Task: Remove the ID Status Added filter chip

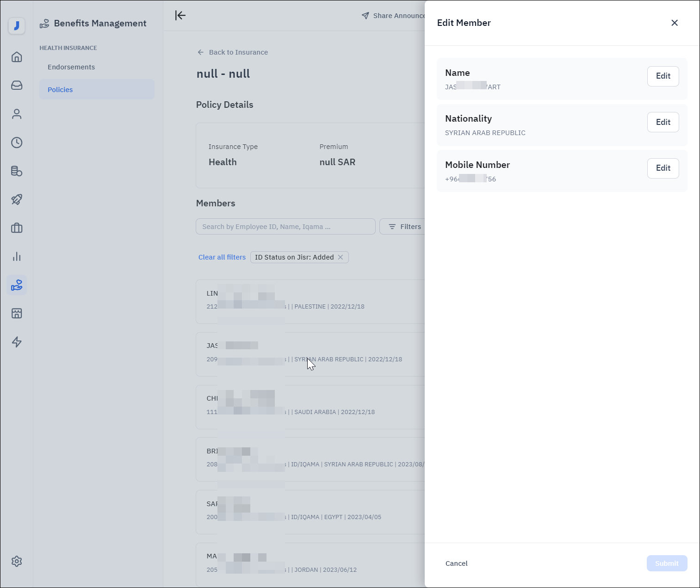Action: coord(341,257)
